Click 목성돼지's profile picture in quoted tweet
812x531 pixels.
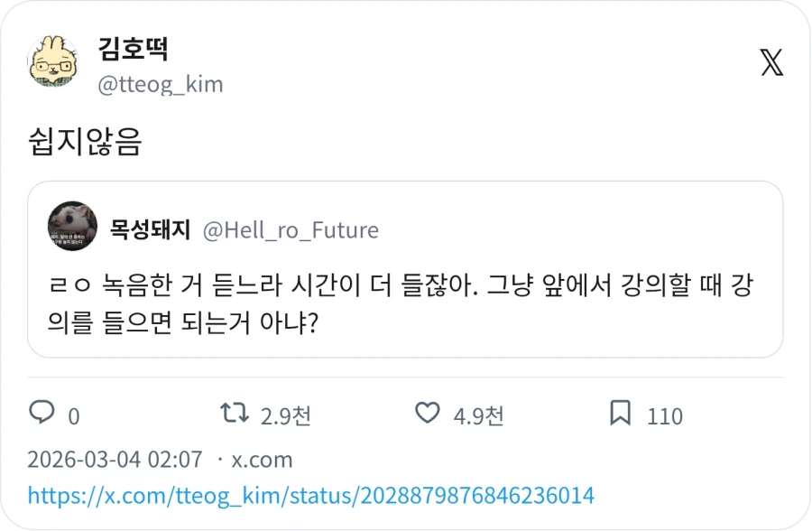[70, 228]
